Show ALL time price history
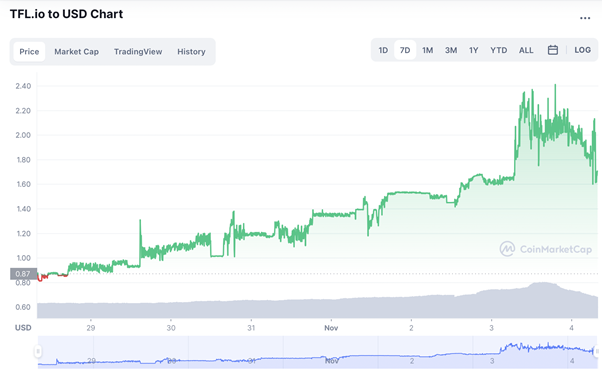The image size is (602, 371). (526, 50)
